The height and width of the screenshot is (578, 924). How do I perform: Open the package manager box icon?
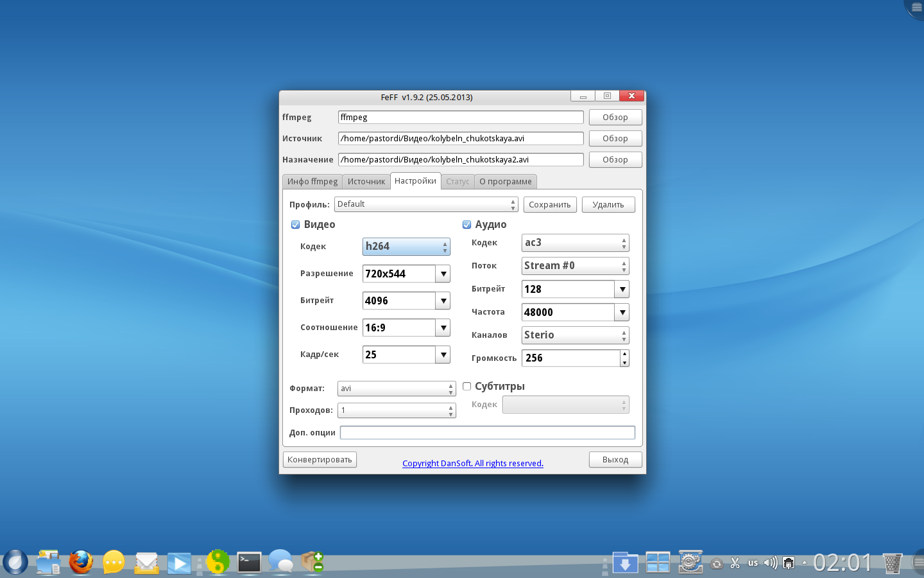(312, 562)
